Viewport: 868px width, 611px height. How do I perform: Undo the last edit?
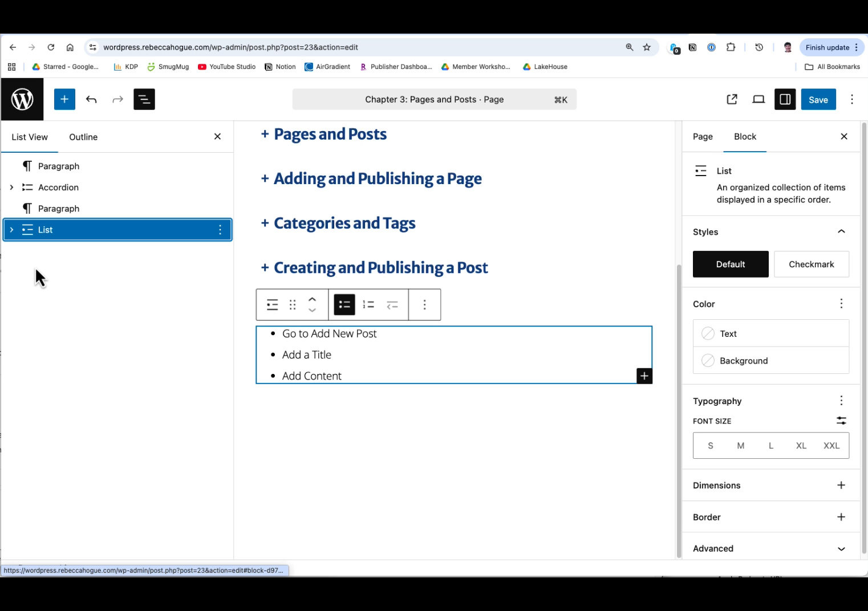[x=91, y=99]
